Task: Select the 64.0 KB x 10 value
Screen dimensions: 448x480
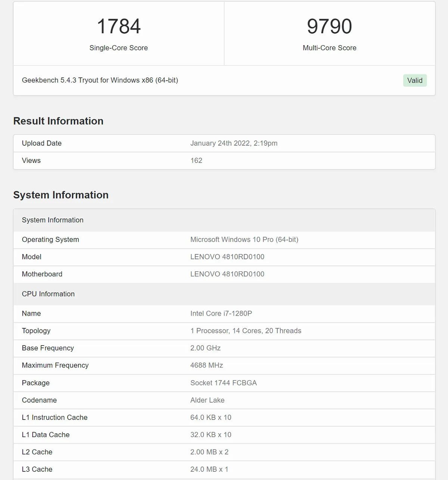Action: click(x=211, y=418)
